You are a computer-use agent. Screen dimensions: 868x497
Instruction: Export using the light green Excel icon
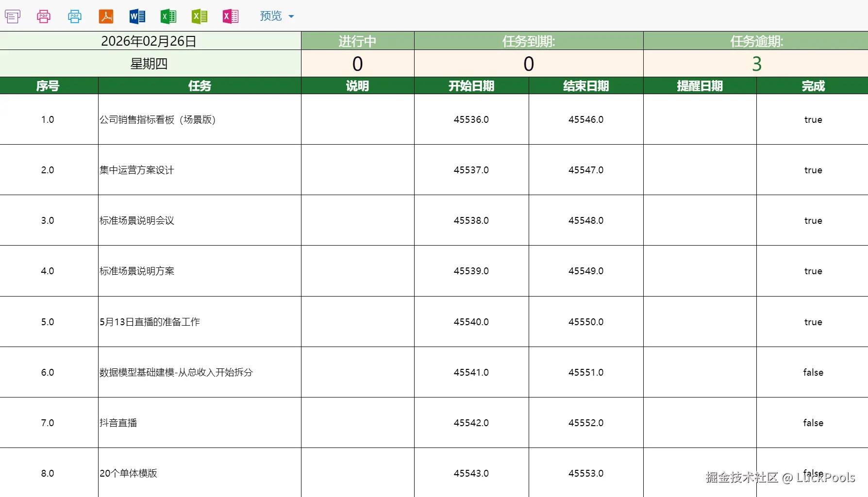pyautogui.click(x=199, y=17)
